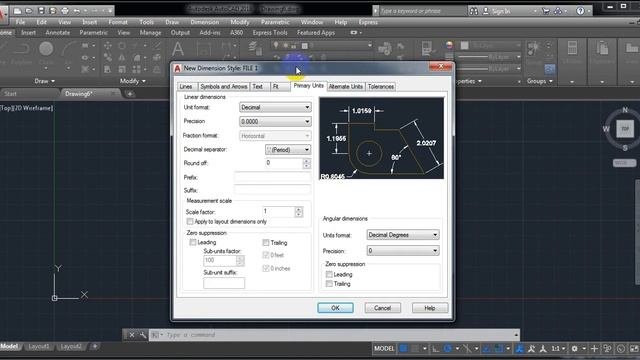Click Cancel in the dimension style dialog

pos(382,308)
